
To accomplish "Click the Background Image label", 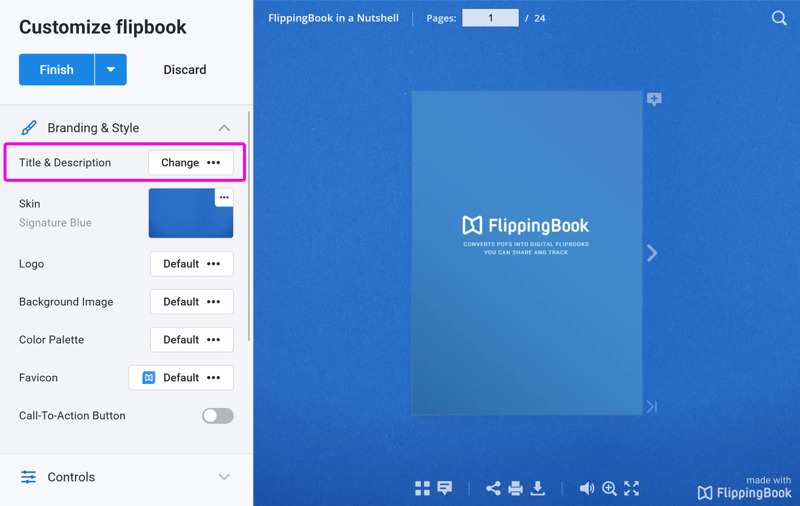I will 66,302.
